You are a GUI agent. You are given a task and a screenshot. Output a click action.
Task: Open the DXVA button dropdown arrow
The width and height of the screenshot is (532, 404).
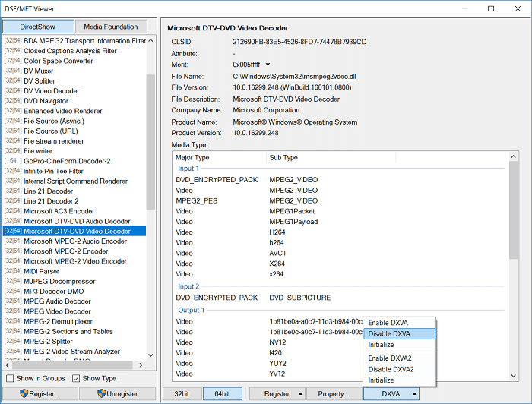pyautogui.click(x=414, y=394)
